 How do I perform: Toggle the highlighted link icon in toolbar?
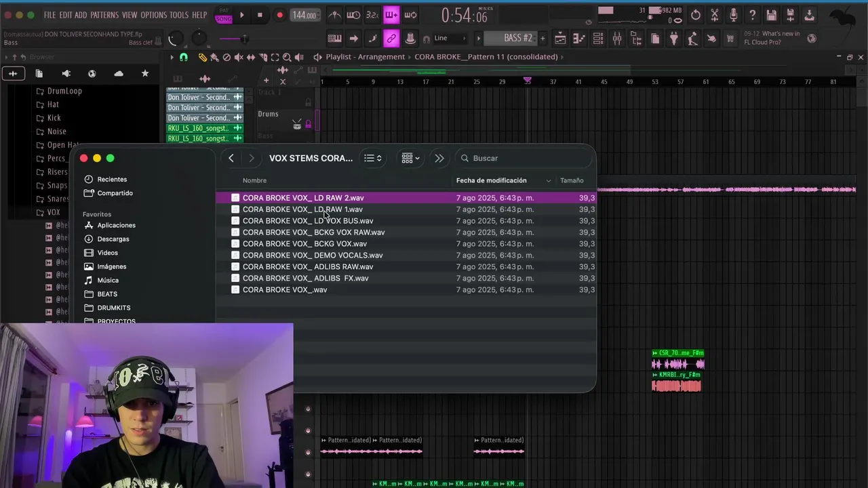[x=391, y=39]
